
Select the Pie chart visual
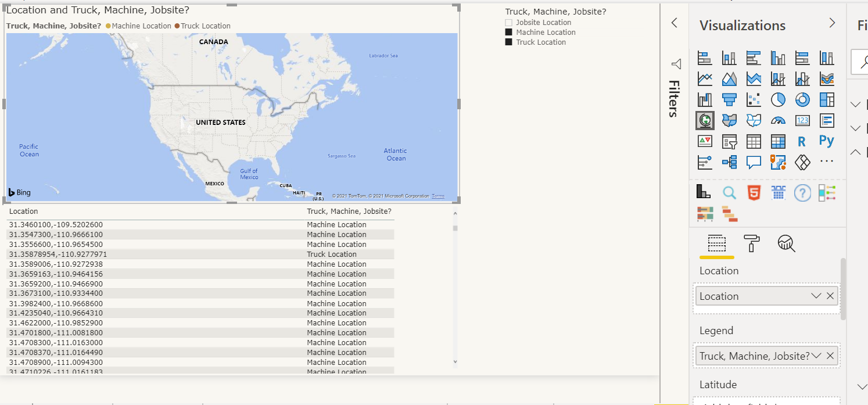778,99
